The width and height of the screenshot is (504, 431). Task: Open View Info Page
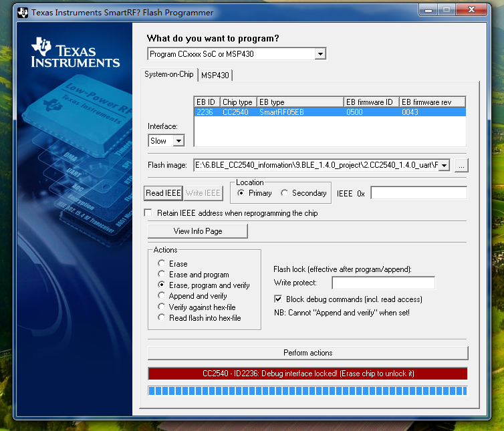(x=198, y=231)
